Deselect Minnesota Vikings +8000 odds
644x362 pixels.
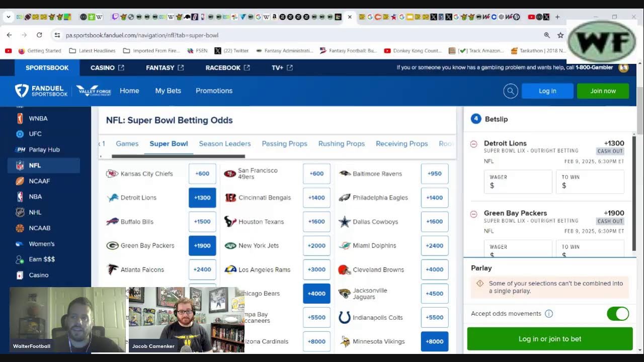pos(434,341)
